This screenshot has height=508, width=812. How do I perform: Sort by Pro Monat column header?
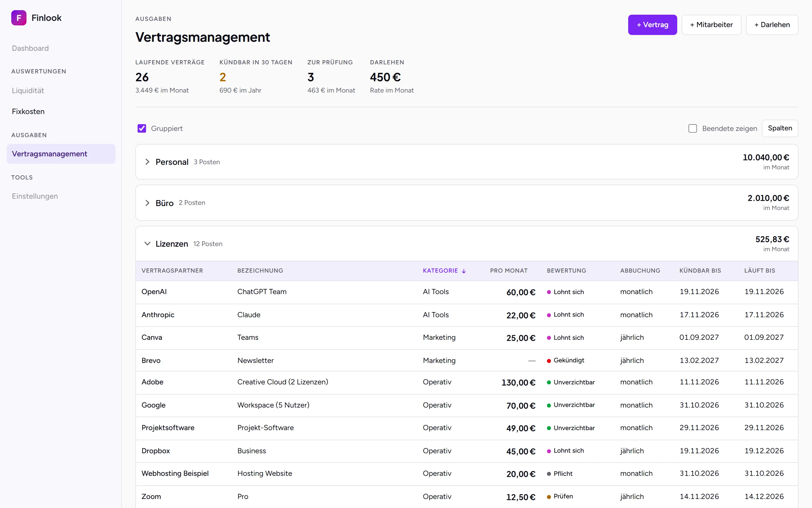coord(509,271)
